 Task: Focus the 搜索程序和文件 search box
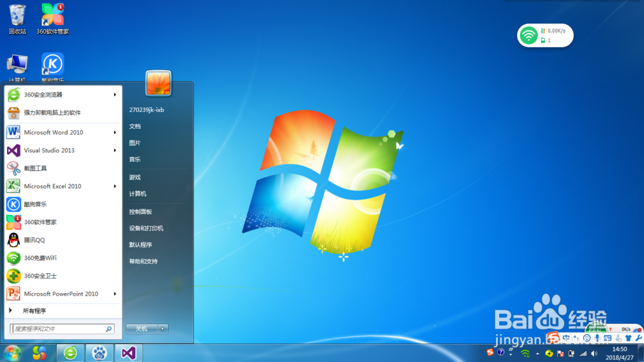(62, 329)
